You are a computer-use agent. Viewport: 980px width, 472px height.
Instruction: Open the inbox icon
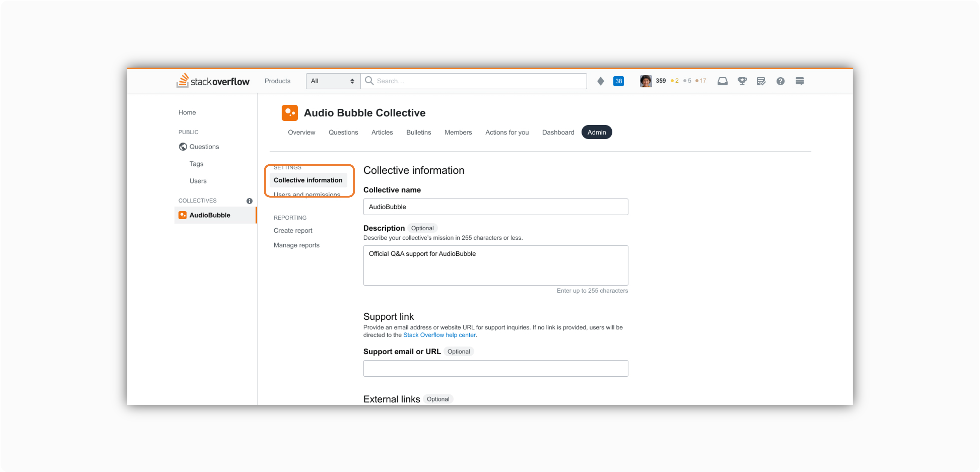pyautogui.click(x=723, y=81)
